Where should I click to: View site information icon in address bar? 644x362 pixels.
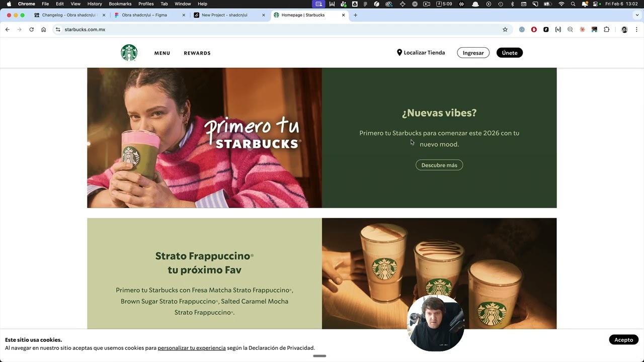(x=58, y=30)
